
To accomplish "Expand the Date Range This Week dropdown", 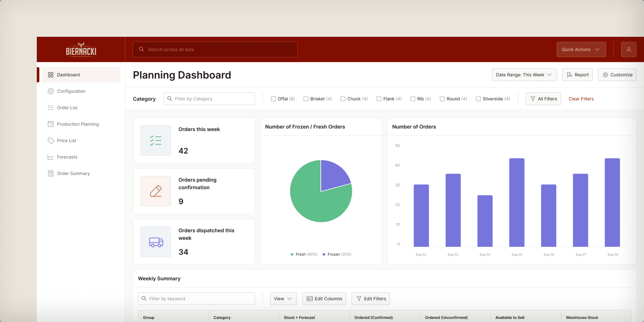I will click(524, 75).
